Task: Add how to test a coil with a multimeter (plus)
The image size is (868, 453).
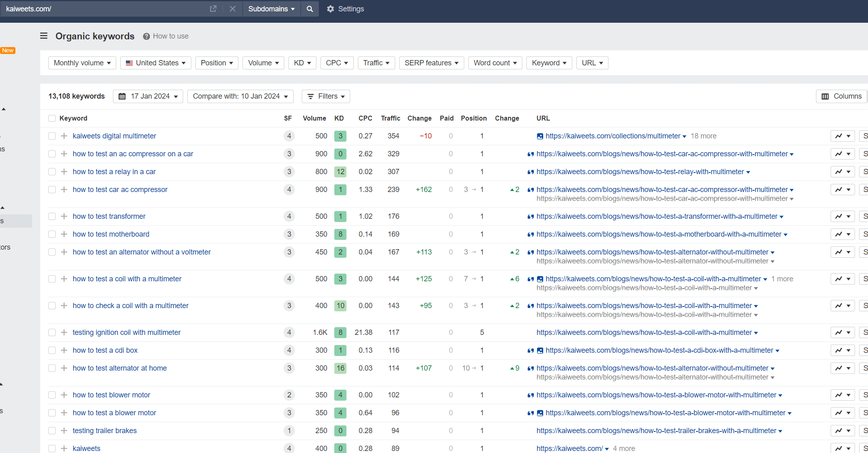Action: pos(64,279)
